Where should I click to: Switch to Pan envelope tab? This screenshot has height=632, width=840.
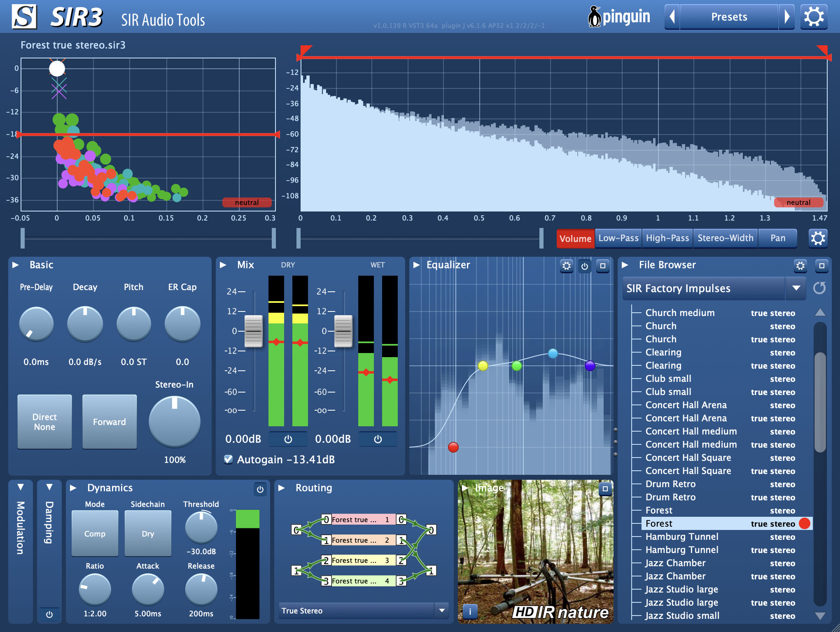coord(778,238)
